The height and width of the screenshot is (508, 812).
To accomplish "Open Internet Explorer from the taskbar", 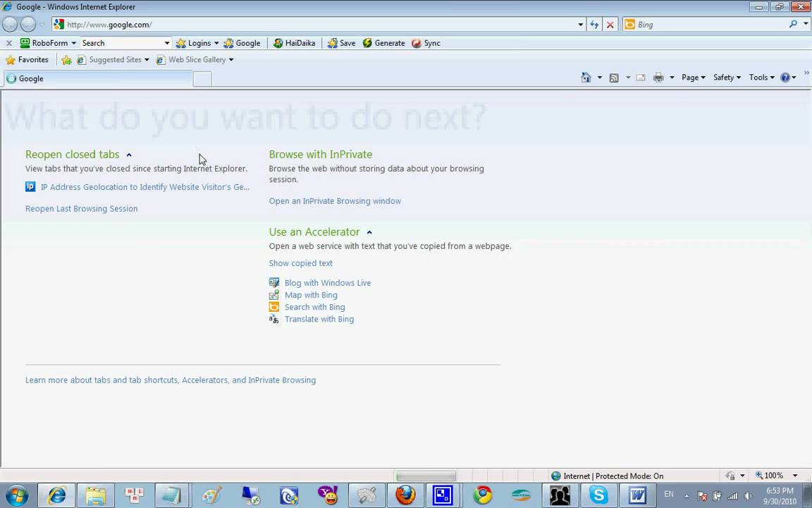I will [x=57, y=495].
